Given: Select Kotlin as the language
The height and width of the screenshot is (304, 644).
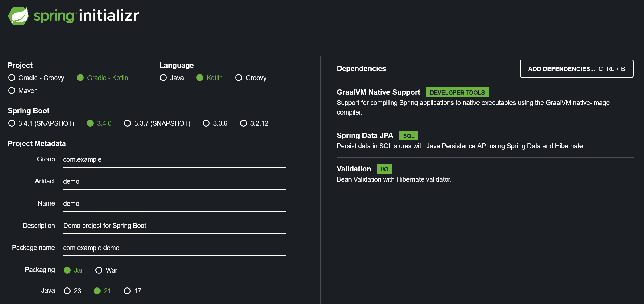Looking at the screenshot, I should [209, 78].
